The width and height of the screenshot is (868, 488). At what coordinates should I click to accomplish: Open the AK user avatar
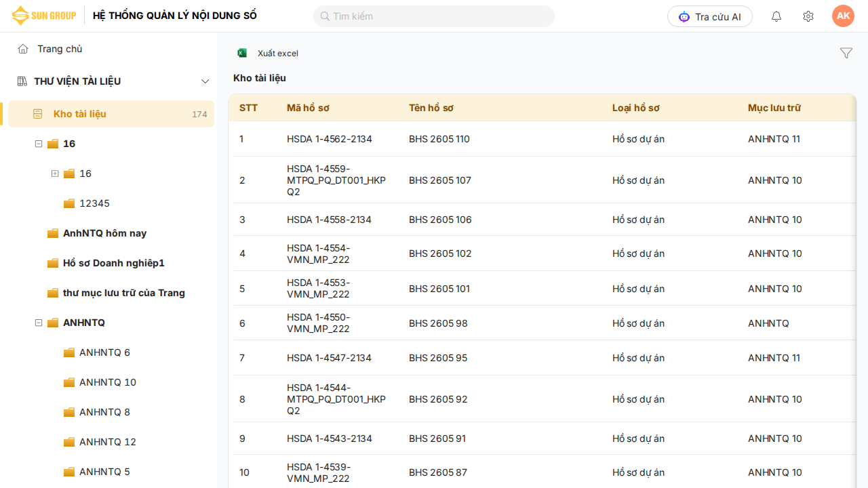tap(844, 16)
